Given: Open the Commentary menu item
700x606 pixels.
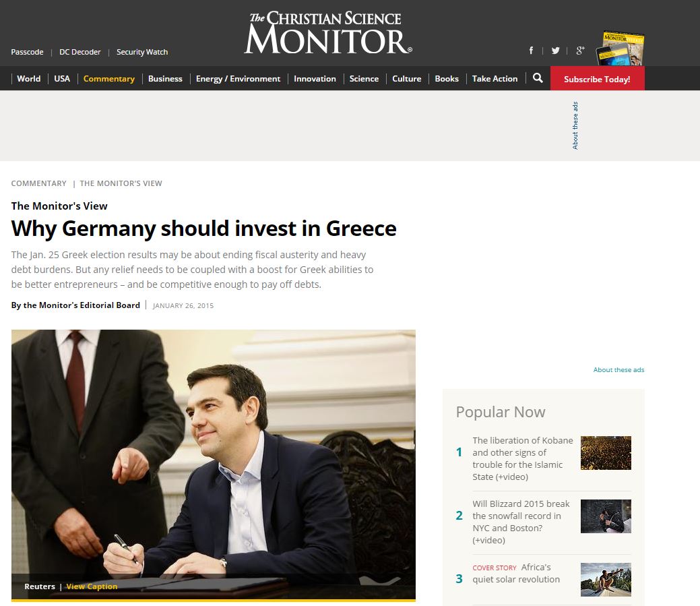Looking at the screenshot, I should [x=109, y=79].
